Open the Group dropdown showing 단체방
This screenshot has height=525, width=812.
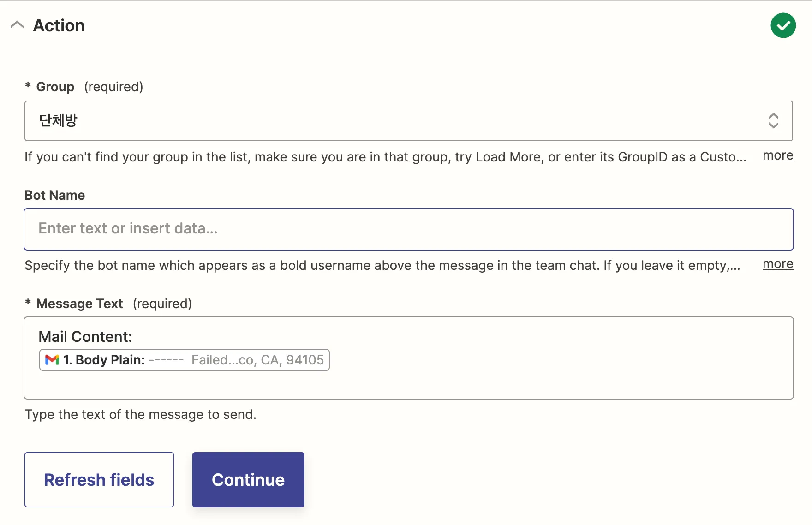pyautogui.click(x=397, y=121)
